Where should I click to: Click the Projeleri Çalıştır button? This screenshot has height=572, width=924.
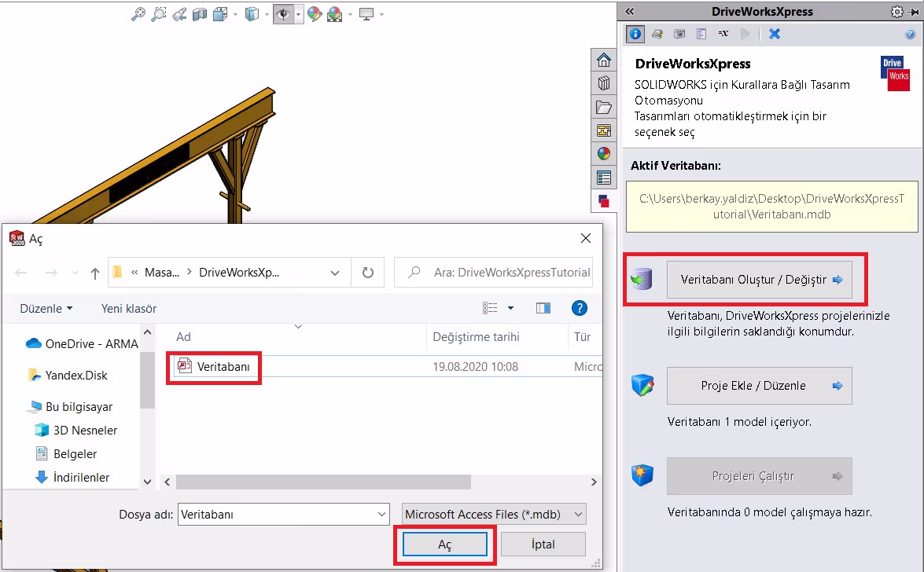pyautogui.click(x=760, y=476)
